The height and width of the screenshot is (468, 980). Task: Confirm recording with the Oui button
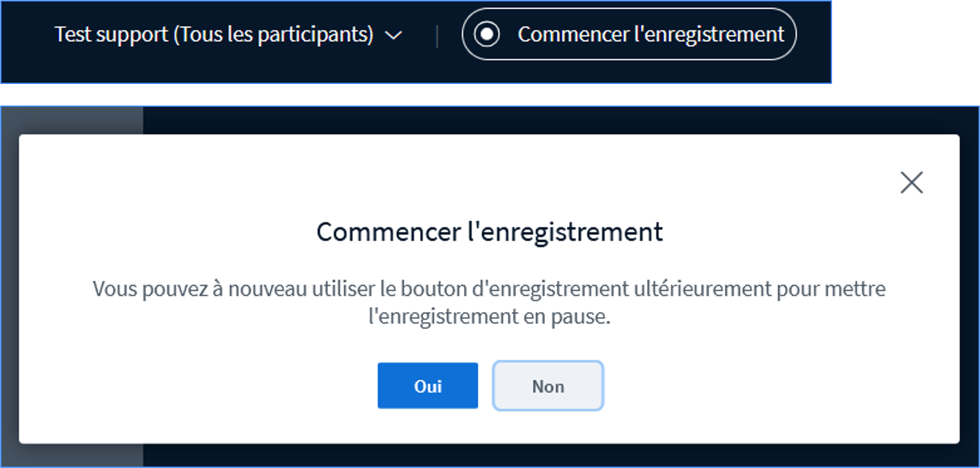tap(428, 386)
